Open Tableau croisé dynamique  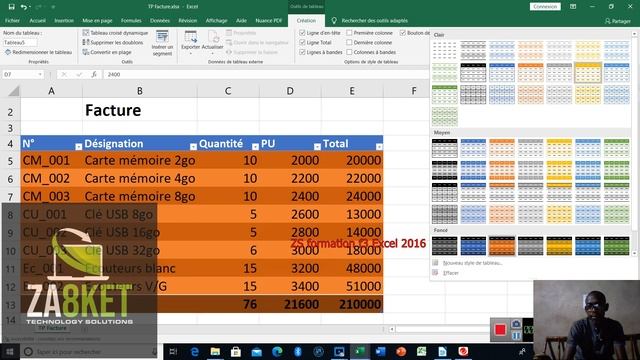coord(116,33)
